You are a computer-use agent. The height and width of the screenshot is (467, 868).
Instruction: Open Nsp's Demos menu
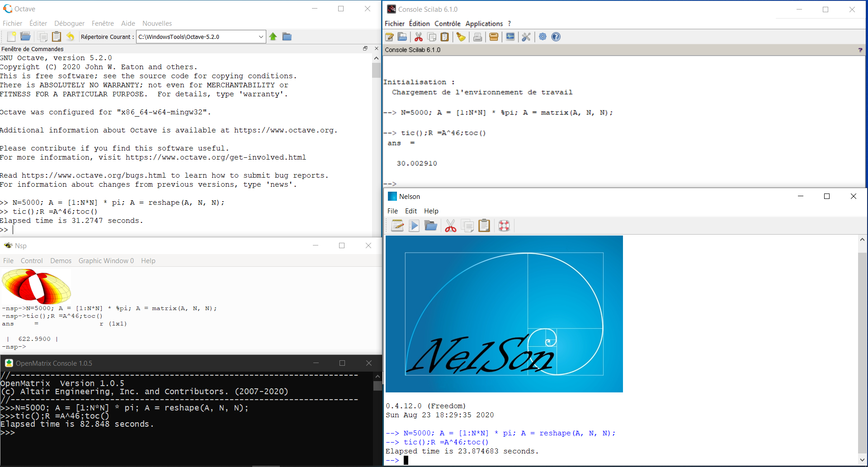click(61, 261)
